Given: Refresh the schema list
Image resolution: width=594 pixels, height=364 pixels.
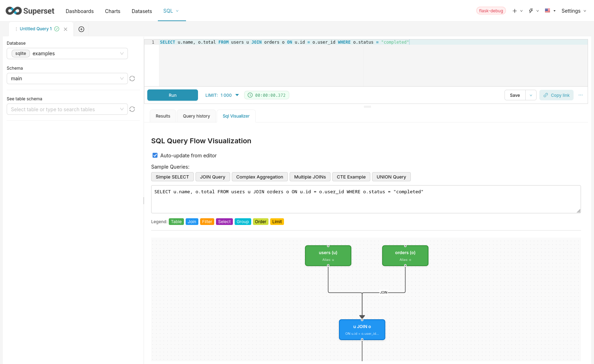Looking at the screenshot, I should 132,79.
